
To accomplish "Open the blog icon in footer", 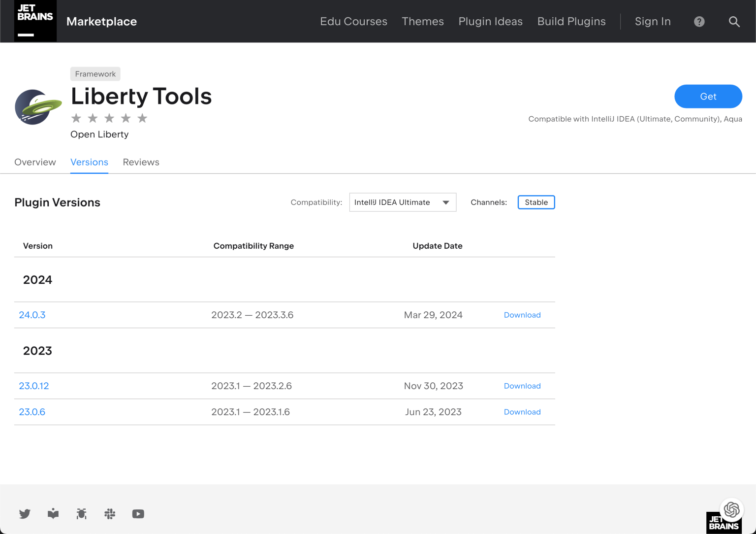I will click(x=53, y=514).
